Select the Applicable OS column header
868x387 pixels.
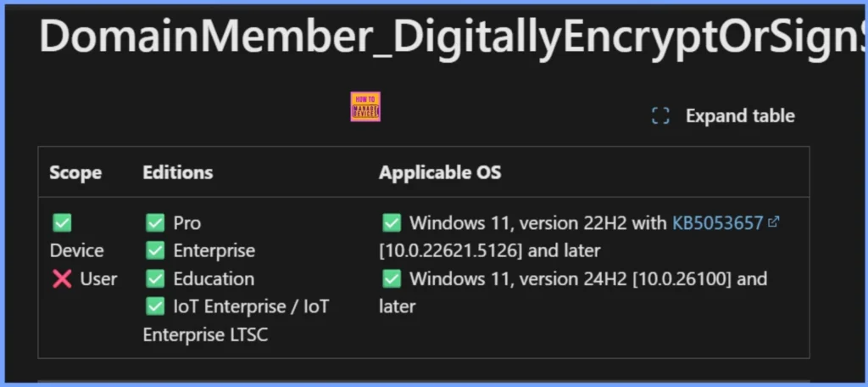(x=440, y=173)
